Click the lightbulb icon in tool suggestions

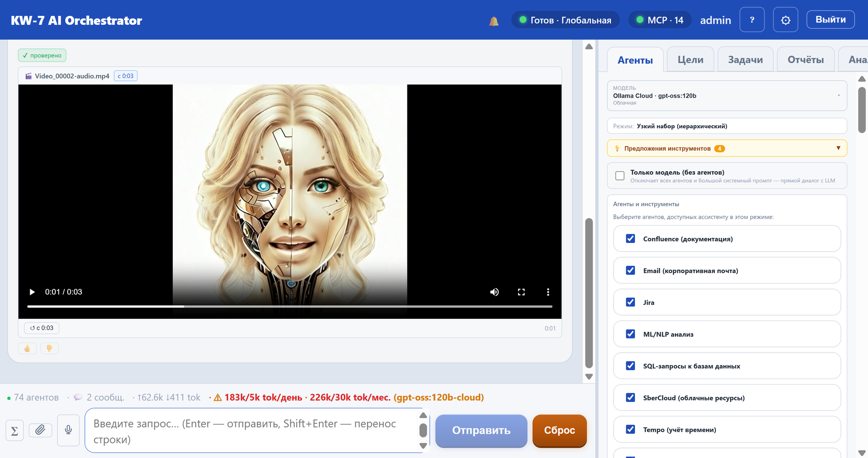(617, 148)
